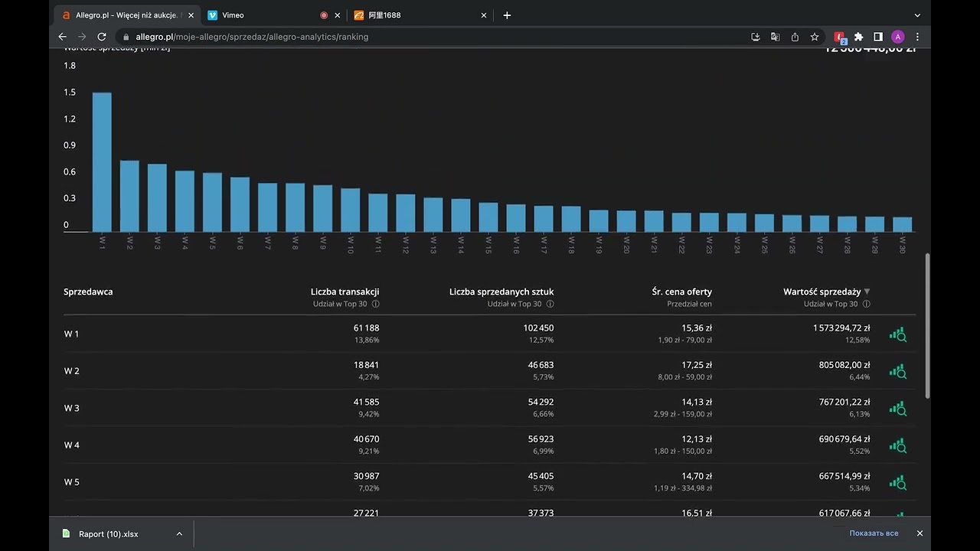Screen dimensions: 980x551
Task: Install app from the address bar
Action: [756, 37]
